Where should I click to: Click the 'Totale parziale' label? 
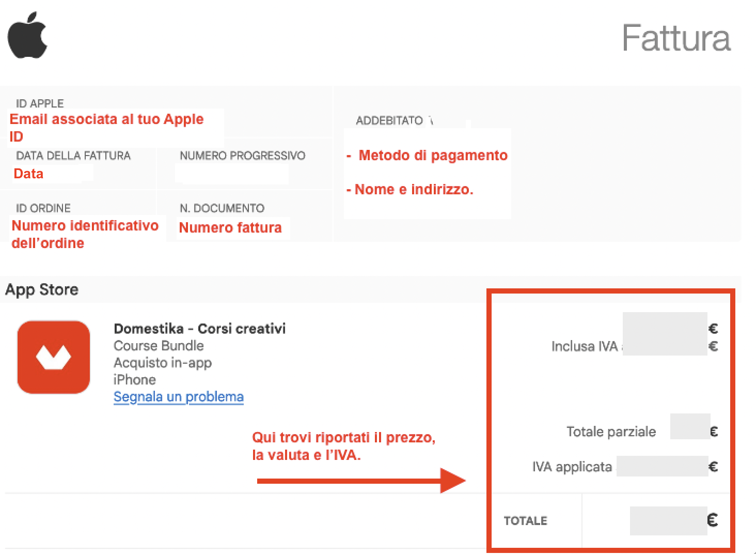point(611,432)
